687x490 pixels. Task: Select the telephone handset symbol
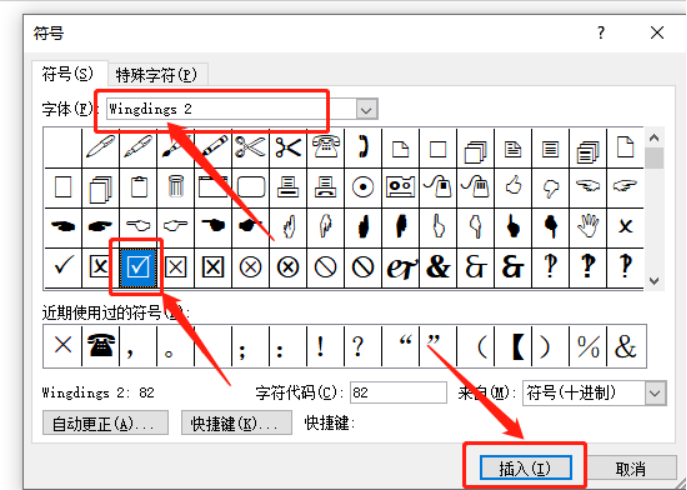tap(363, 147)
